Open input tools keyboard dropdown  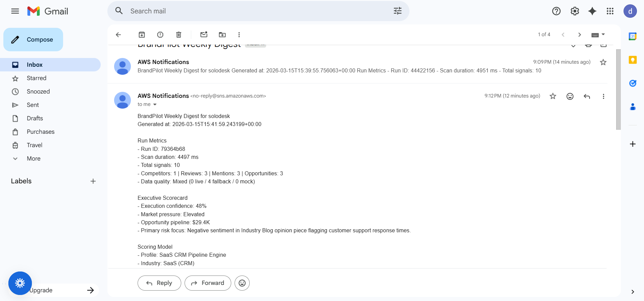[x=598, y=35]
